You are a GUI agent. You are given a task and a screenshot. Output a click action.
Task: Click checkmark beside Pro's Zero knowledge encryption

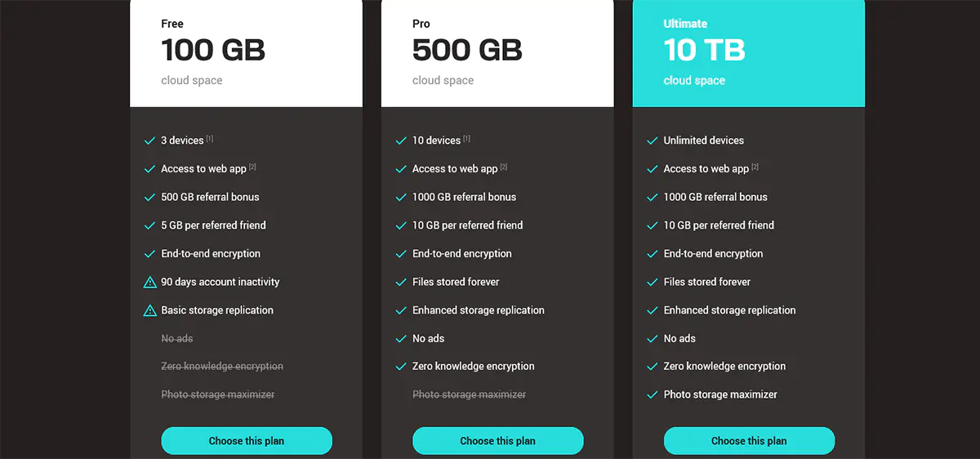point(401,367)
